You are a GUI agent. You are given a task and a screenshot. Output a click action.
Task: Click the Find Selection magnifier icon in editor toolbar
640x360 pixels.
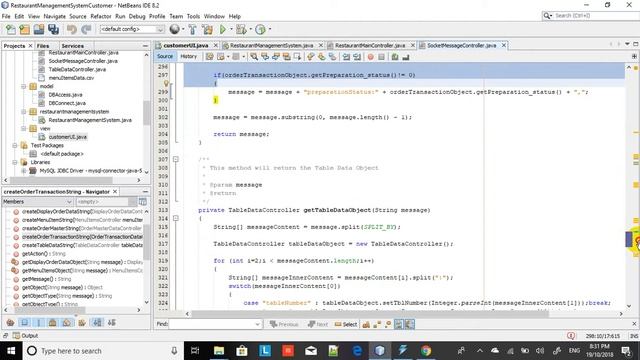click(254, 57)
